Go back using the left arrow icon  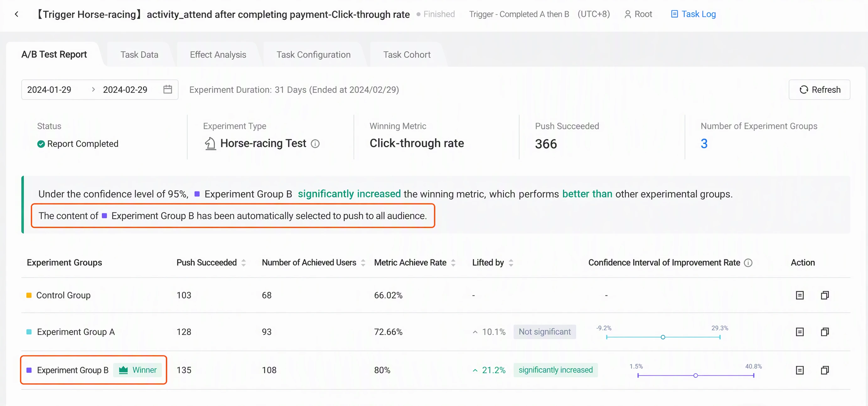tap(17, 14)
